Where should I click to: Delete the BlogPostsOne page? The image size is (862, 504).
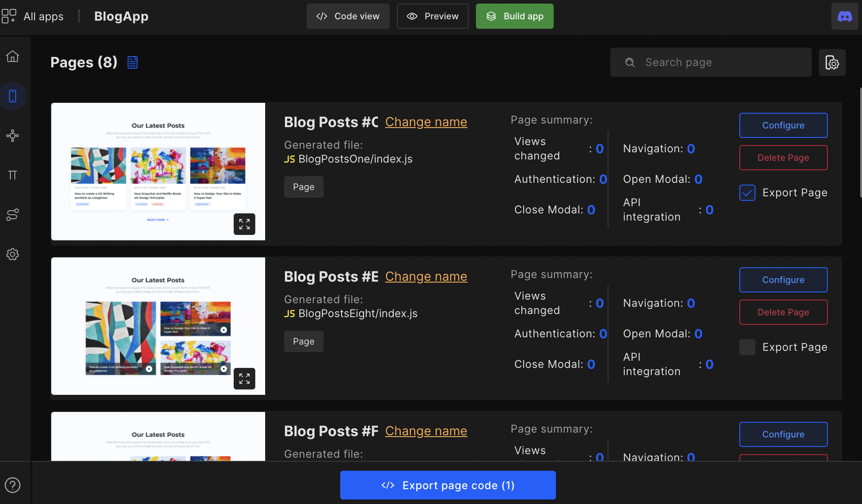[783, 158]
